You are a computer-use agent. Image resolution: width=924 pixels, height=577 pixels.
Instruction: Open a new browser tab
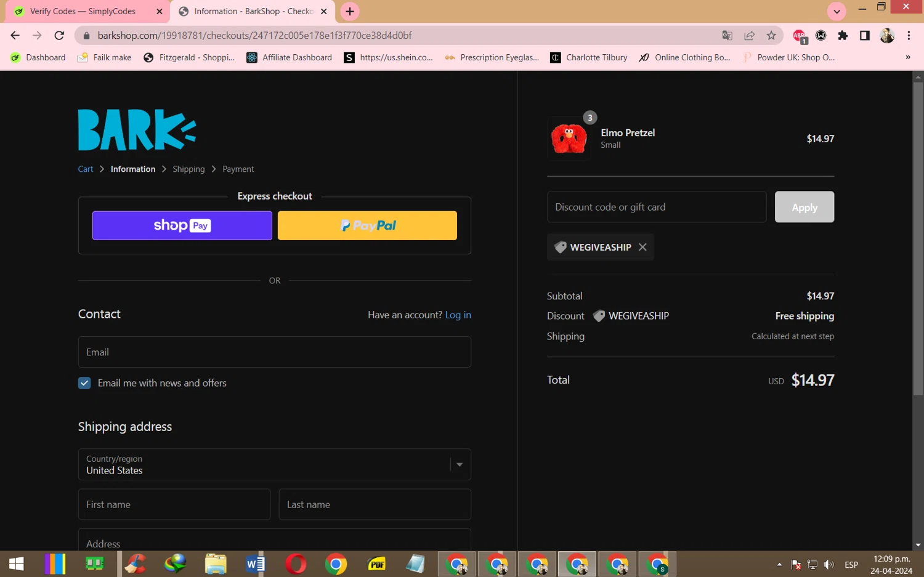tap(350, 11)
